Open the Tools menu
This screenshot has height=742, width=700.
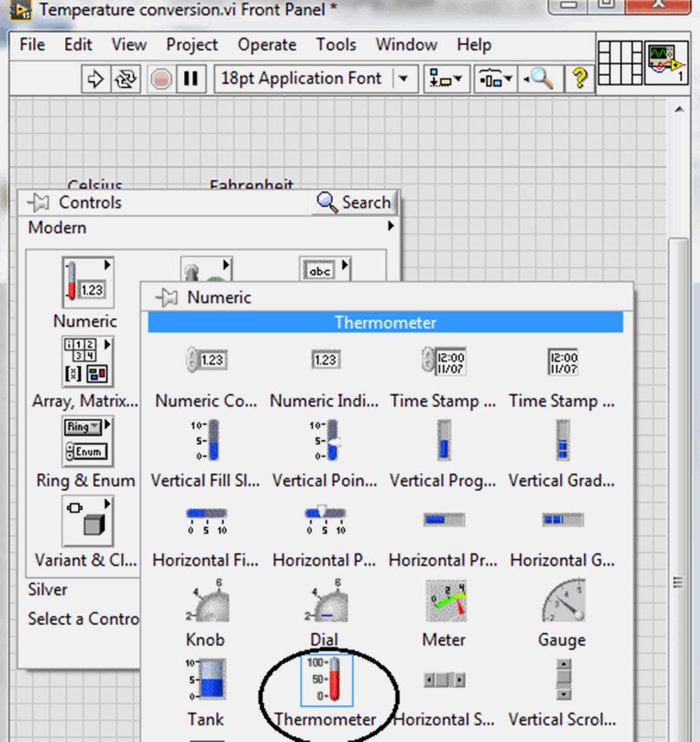(336, 44)
